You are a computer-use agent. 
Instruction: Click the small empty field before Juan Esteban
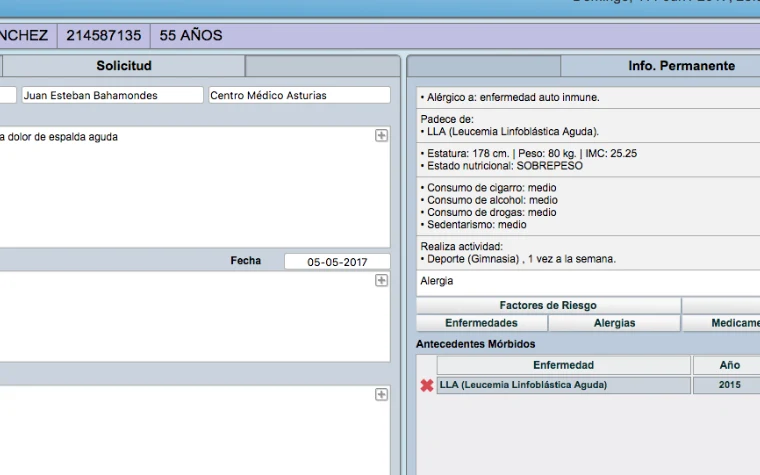coord(8,95)
